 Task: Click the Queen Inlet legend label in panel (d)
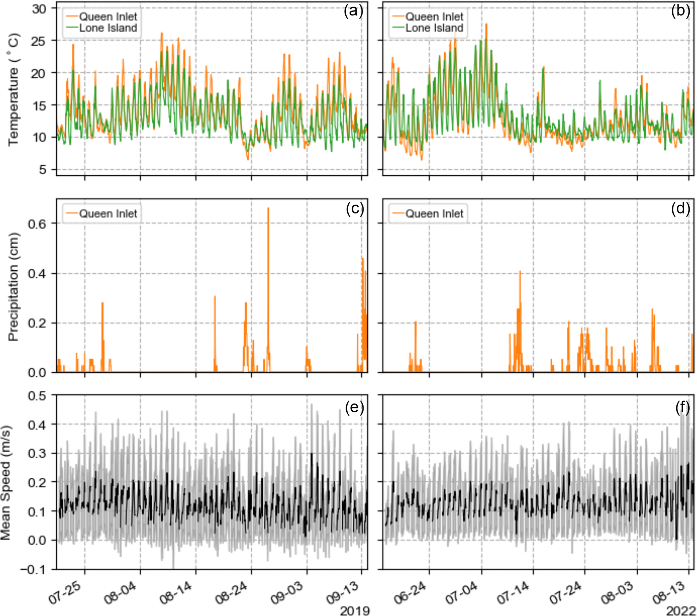click(434, 214)
